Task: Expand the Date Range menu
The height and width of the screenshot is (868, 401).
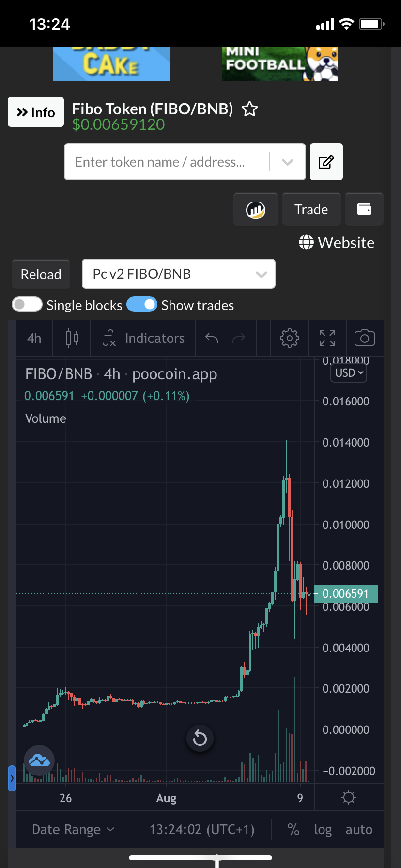Action: 73,830
